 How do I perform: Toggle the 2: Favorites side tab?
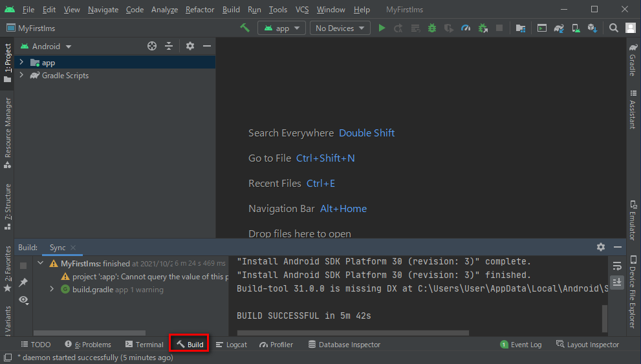[7, 269]
